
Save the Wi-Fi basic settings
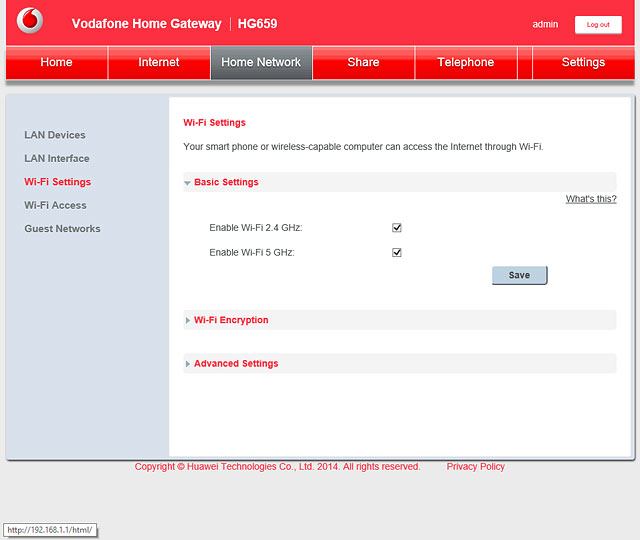(519, 276)
